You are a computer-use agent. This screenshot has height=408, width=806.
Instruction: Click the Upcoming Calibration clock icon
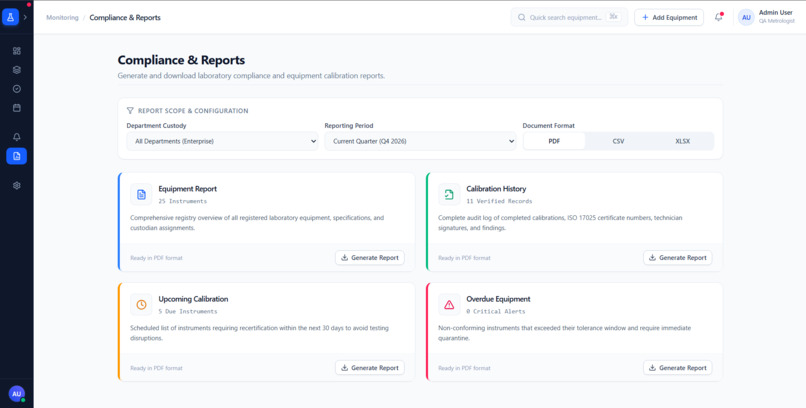point(141,305)
